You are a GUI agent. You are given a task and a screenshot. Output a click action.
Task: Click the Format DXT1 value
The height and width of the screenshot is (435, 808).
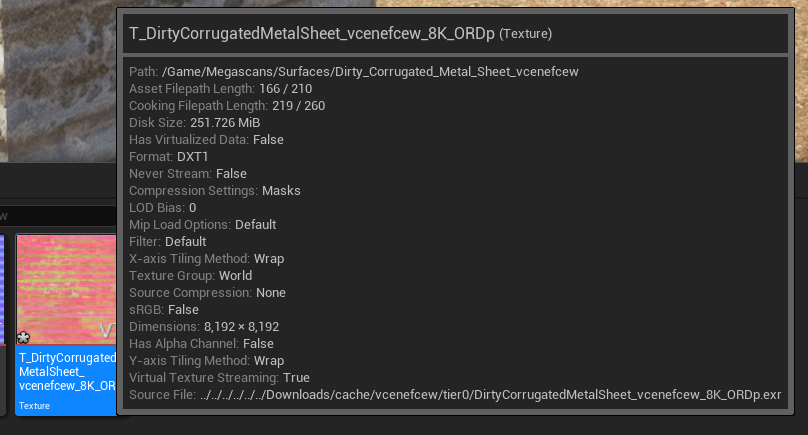click(x=193, y=157)
